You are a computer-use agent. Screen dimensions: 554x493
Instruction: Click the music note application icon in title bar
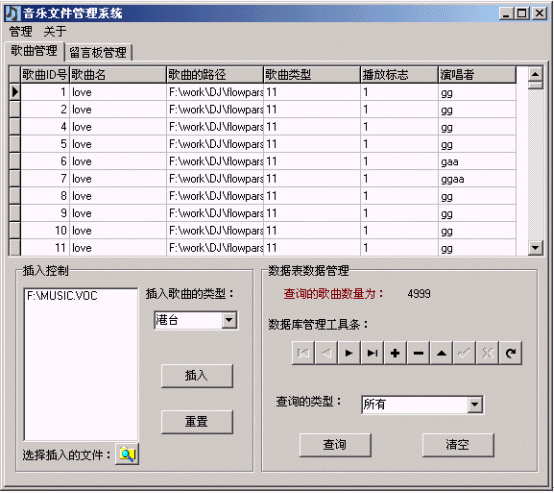[x=12, y=13]
